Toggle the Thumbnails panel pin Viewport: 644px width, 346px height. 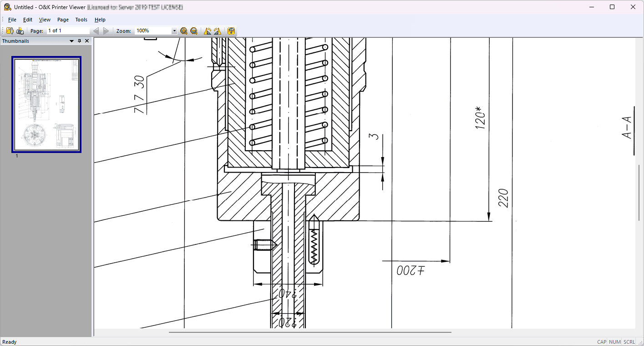pyautogui.click(x=79, y=41)
